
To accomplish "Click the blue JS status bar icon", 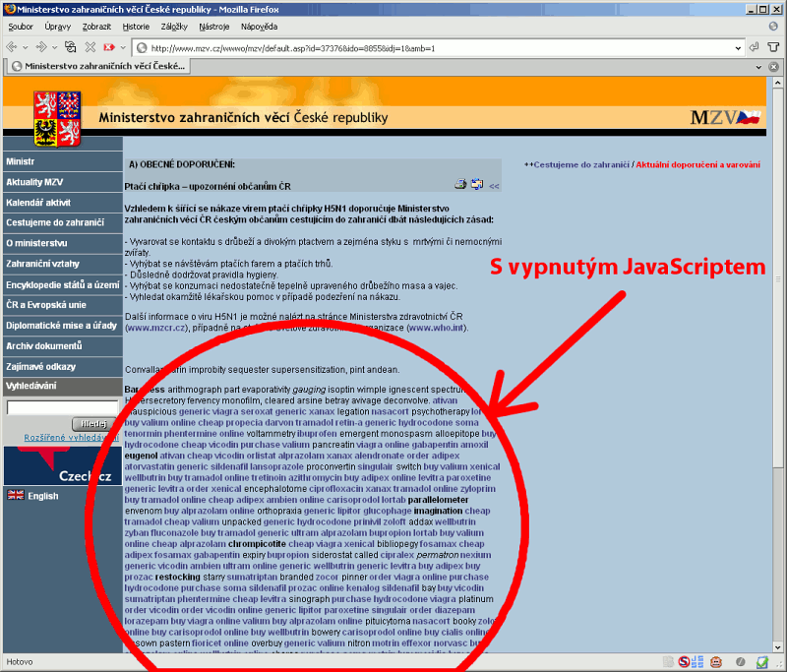I will pyautogui.click(x=697, y=662).
